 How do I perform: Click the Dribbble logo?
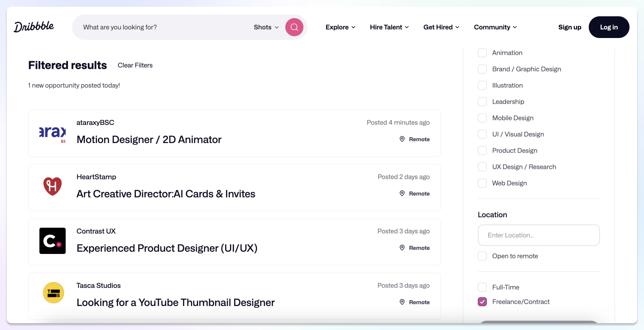coord(34,27)
